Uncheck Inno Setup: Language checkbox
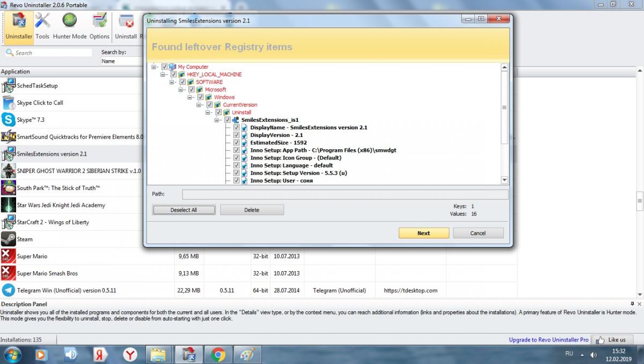The height and width of the screenshot is (364, 644). click(x=237, y=166)
